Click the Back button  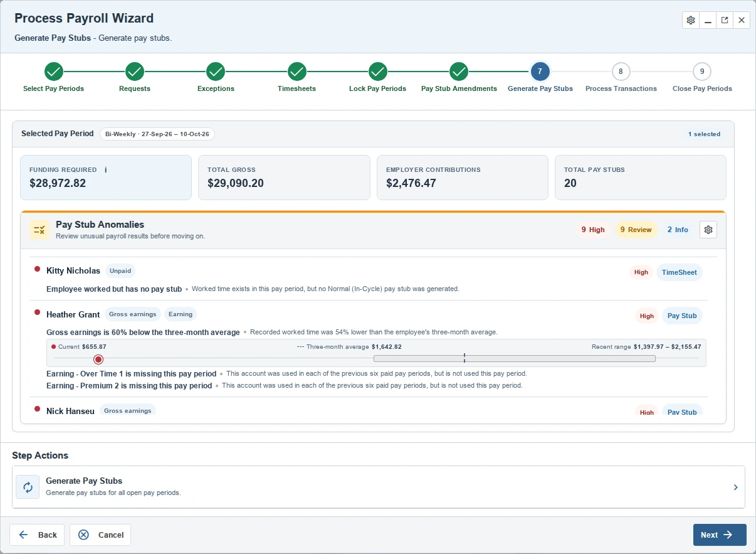37,535
